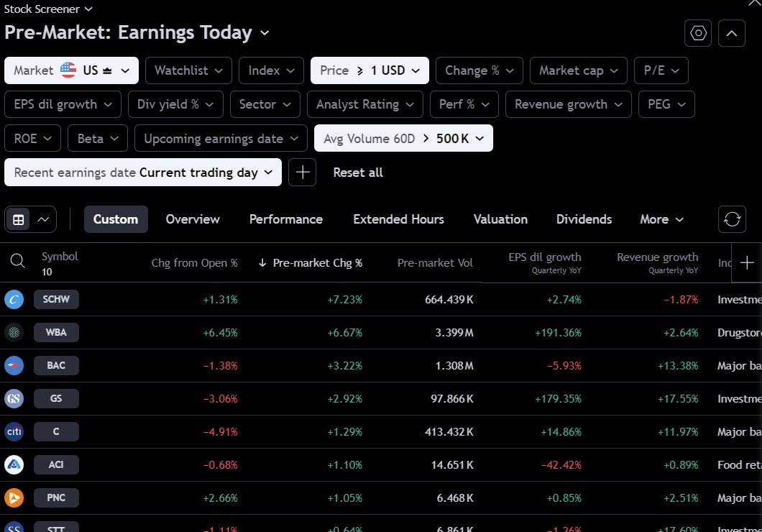762x532 pixels.
Task: Click the PNC ticker button
Action: 56,497
